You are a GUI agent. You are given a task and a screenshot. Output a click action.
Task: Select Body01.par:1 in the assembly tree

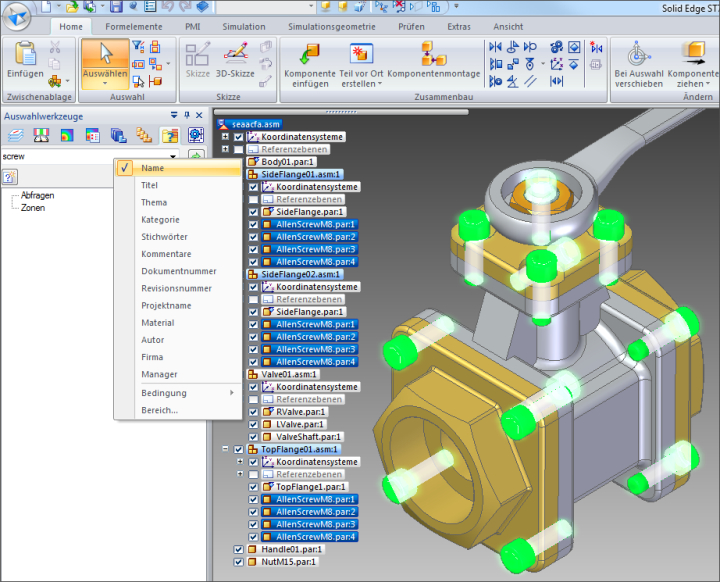click(x=282, y=162)
